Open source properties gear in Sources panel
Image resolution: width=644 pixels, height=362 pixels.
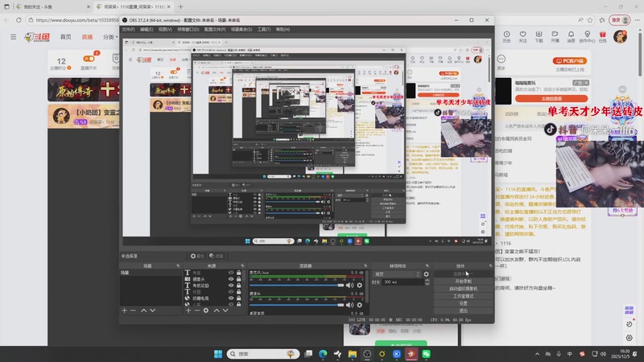point(206,311)
